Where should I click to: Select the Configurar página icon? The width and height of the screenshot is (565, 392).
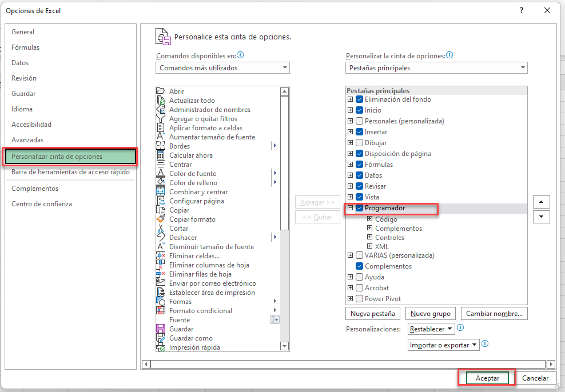pyautogui.click(x=160, y=201)
